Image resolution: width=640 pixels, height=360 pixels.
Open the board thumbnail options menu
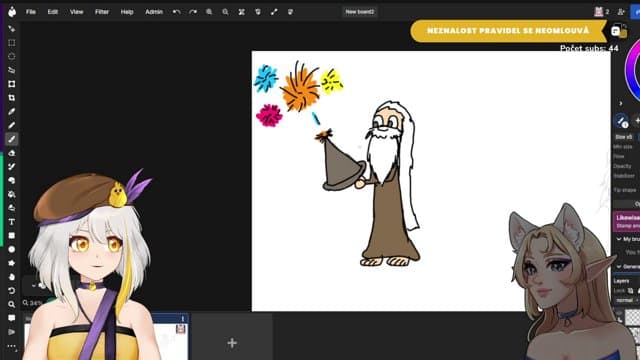click(x=183, y=318)
